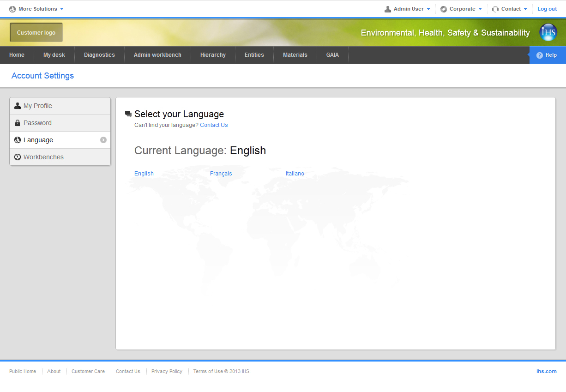Open the My desk menu
566x392 pixels.
[54, 55]
